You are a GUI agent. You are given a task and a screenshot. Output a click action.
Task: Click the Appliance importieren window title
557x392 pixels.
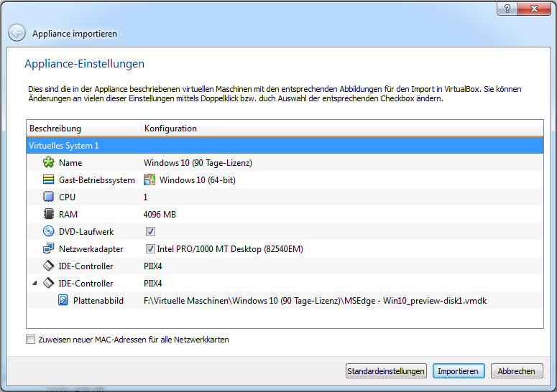(x=75, y=34)
